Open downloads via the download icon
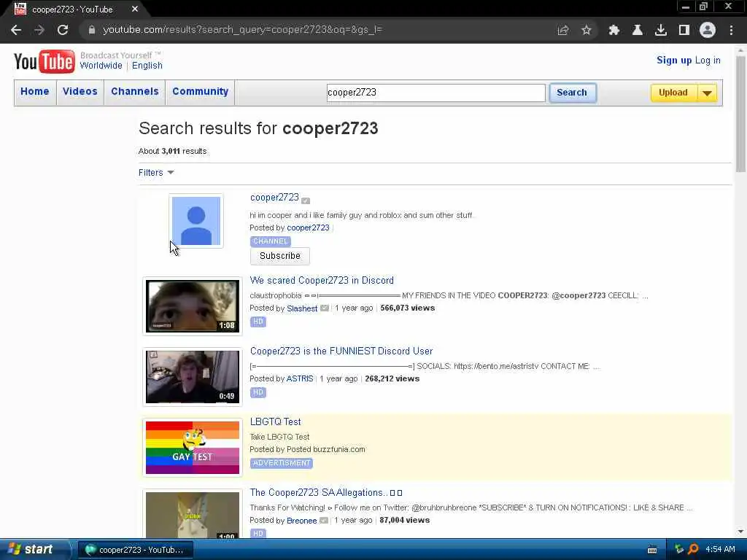The image size is (747, 560). (x=661, y=30)
